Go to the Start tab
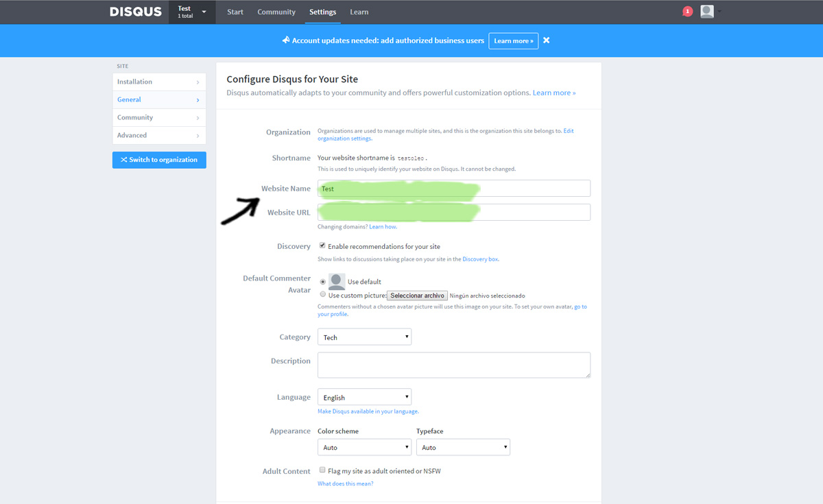This screenshot has width=823, height=504. [x=235, y=12]
